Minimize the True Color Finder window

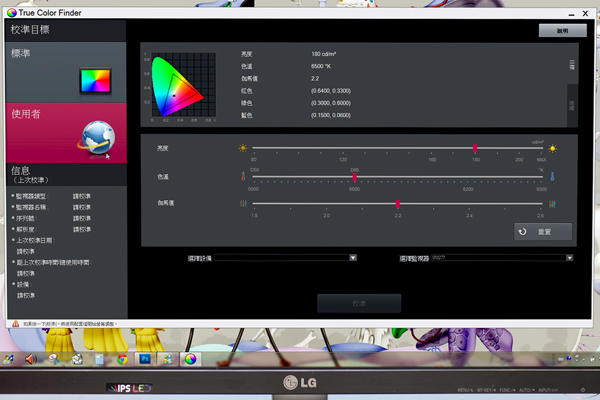(571, 14)
